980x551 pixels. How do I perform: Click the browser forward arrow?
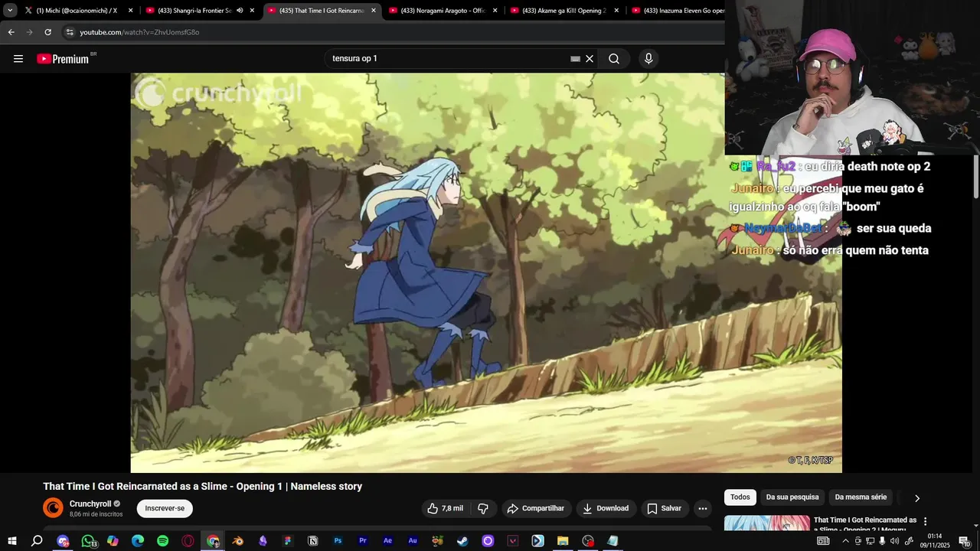pyautogui.click(x=29, y=32)
